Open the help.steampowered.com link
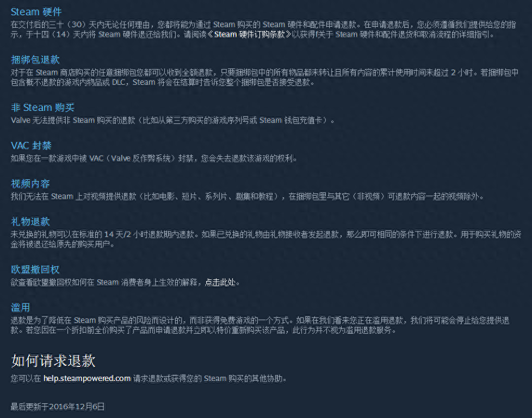 pos(87,379)
